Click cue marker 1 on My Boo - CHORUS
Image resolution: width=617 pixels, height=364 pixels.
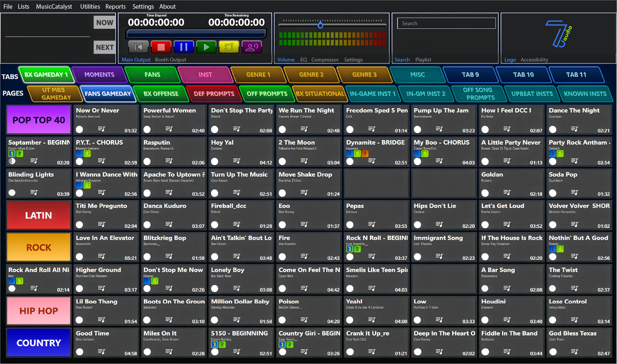point(417,154)
